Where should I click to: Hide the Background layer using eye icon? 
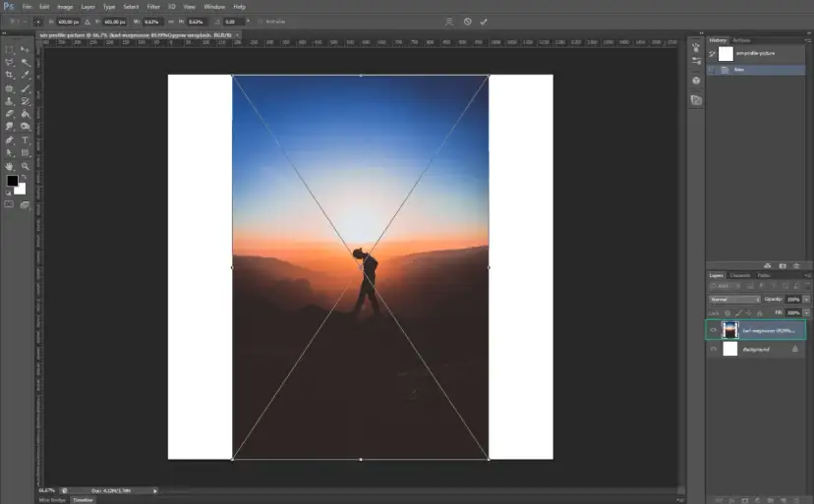tap(714, 349)
